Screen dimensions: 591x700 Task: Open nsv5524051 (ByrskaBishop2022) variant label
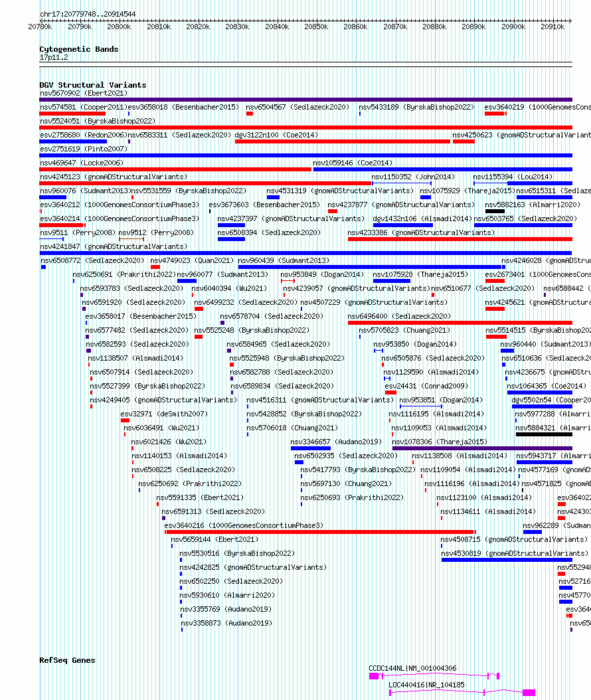coord(98,121)
